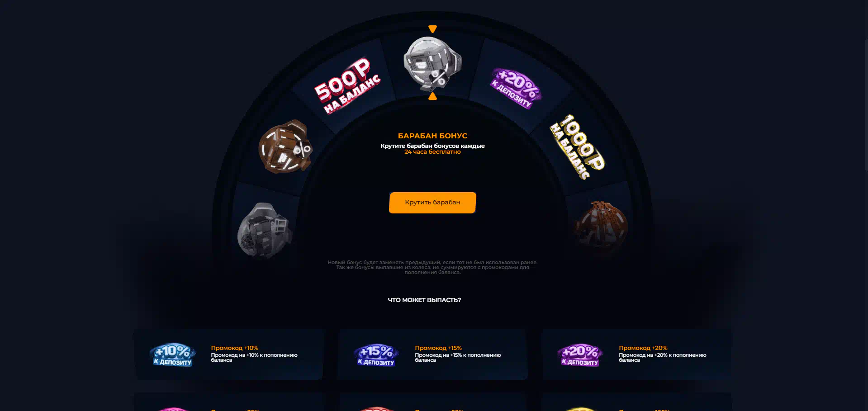Click the orange top pointer arrow of the wheel
The width and height of the screenshot is (868, 411).
pos(432,29)
